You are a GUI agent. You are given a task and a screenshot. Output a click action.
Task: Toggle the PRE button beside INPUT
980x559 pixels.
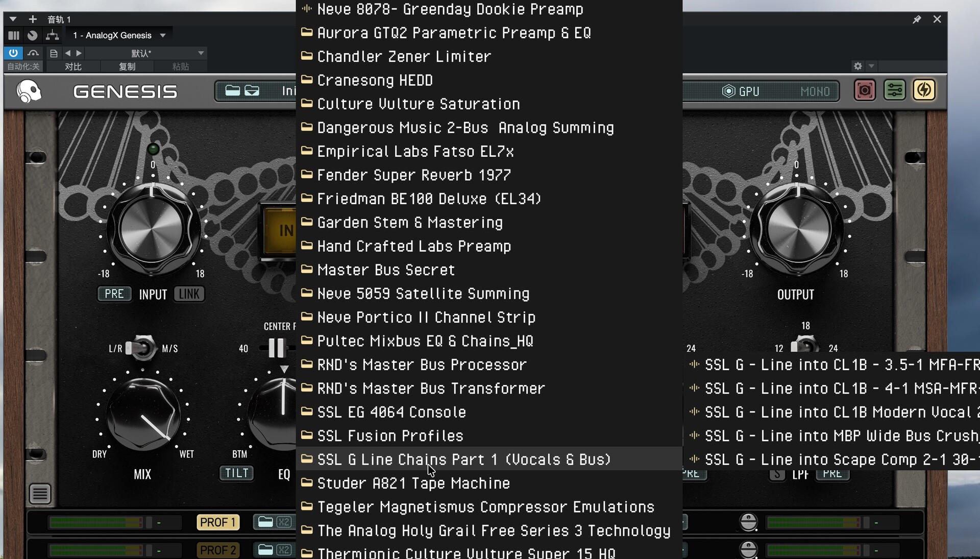(x=114, y=294)
